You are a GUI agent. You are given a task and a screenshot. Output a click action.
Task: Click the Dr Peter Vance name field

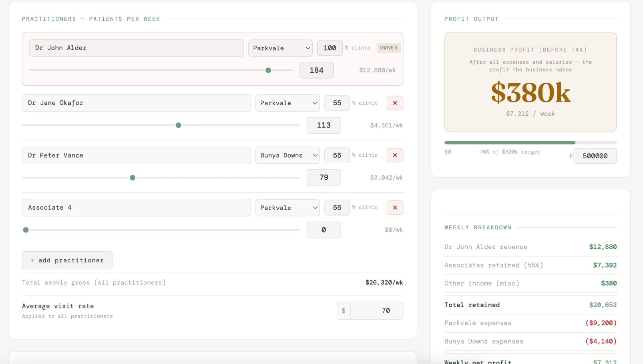tap(136, 155)
